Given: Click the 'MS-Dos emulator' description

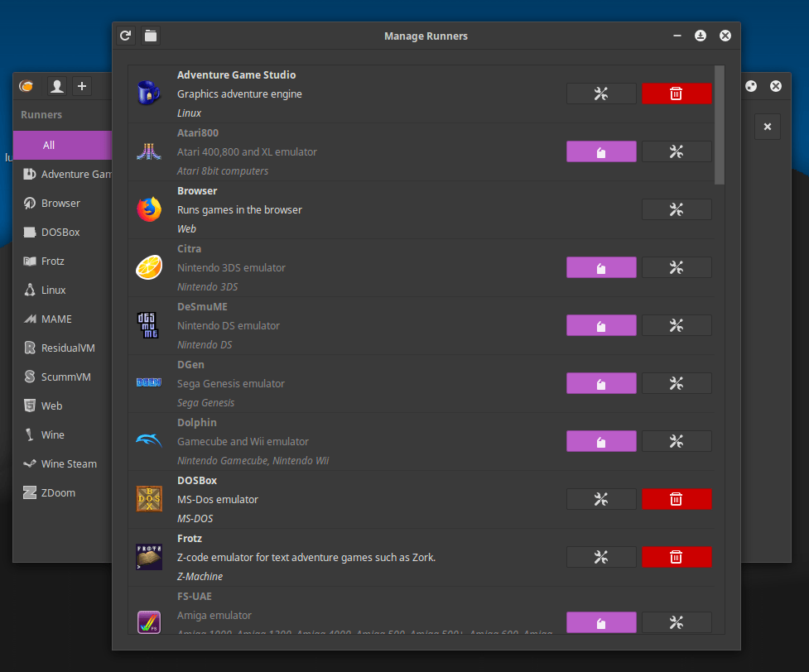Looking at the screenshot, I should click(218, 499).
